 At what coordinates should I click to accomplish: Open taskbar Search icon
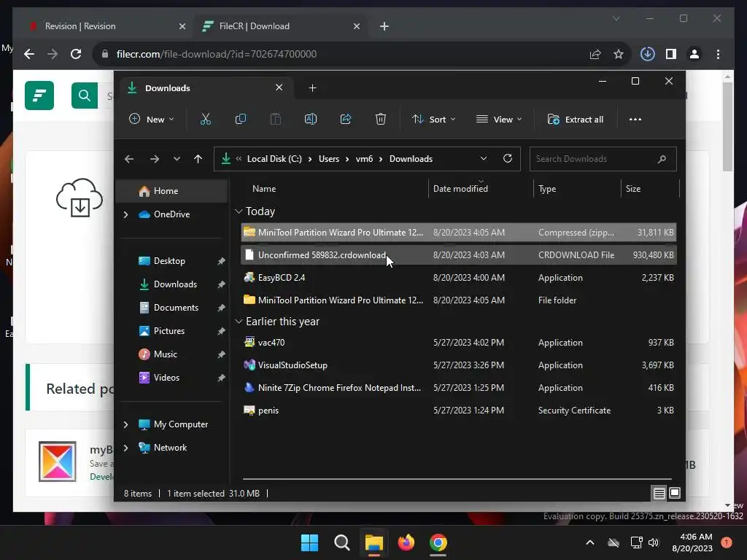click(341, 542)
